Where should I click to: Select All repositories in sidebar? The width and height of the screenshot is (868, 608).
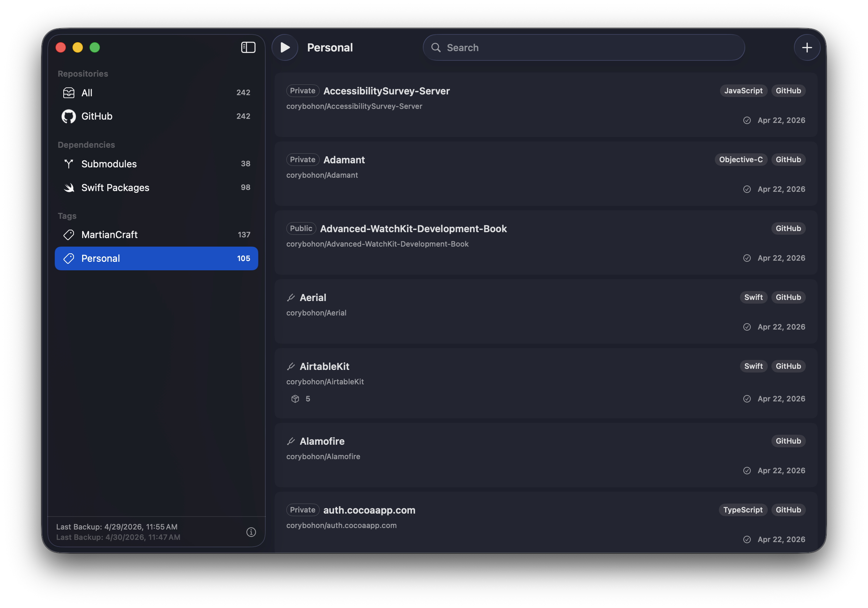(x=156, y=93)
